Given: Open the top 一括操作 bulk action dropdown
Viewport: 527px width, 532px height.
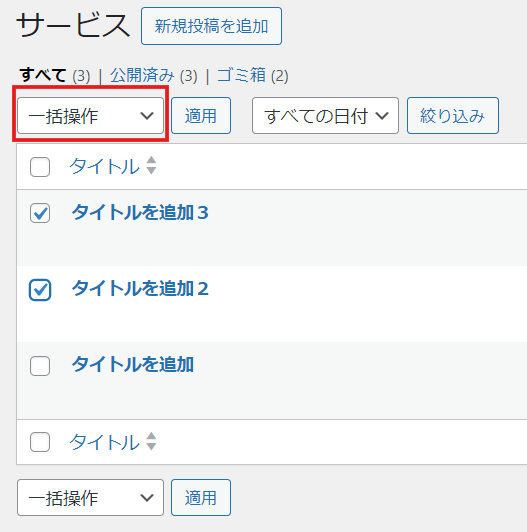Looking at the screenshot, I should (91, 116).
